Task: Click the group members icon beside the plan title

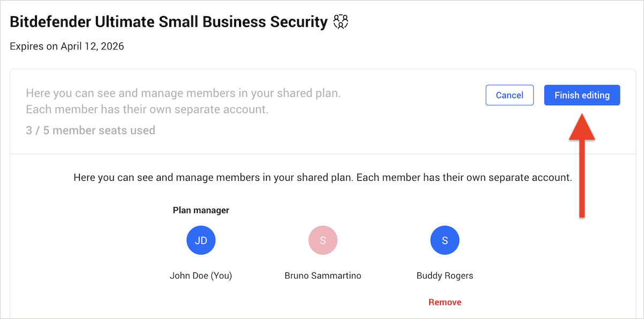Action: 340,21
